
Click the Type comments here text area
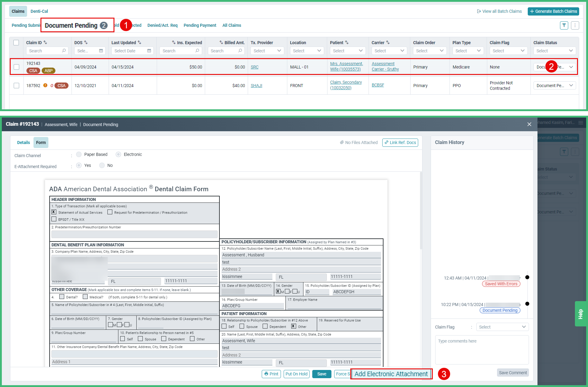482,350
